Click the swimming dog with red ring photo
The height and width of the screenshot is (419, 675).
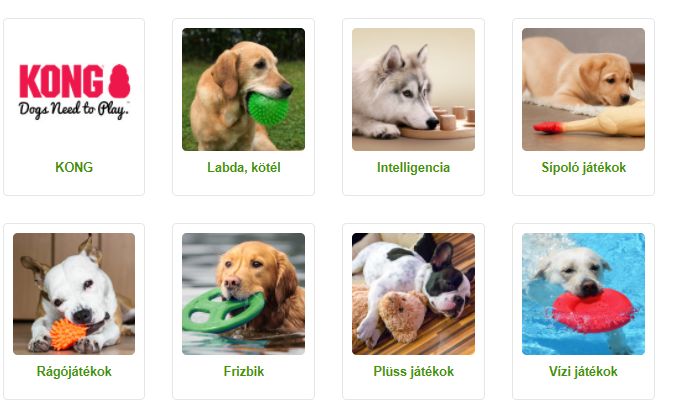pyautogui.click(x=583, y=294)
